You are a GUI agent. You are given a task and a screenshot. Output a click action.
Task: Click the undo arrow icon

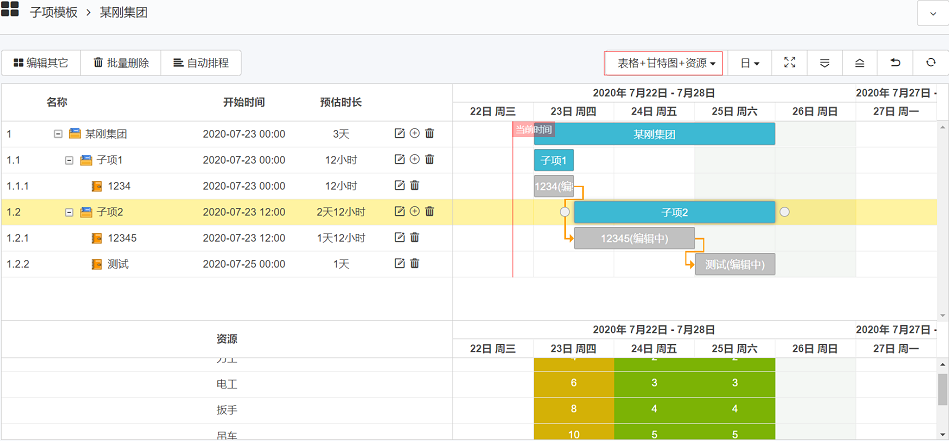(x=895, y=63)
